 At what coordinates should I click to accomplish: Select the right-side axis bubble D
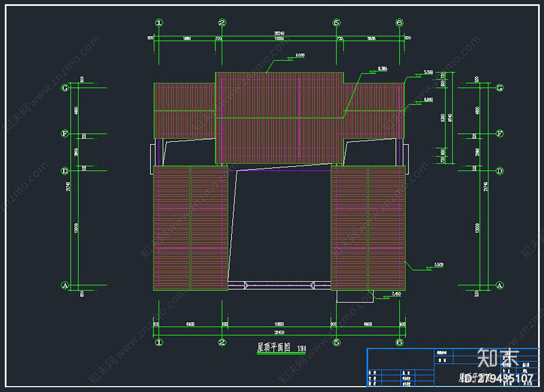(500, 171)
